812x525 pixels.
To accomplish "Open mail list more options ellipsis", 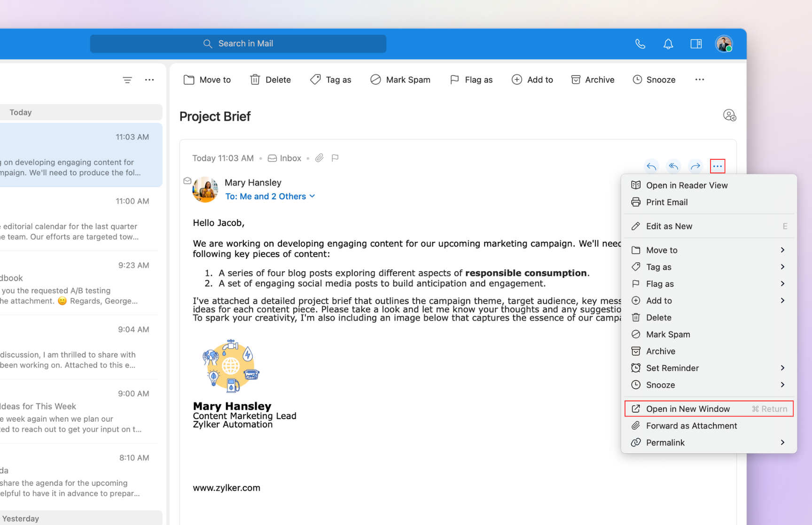I will coord(149,80).
